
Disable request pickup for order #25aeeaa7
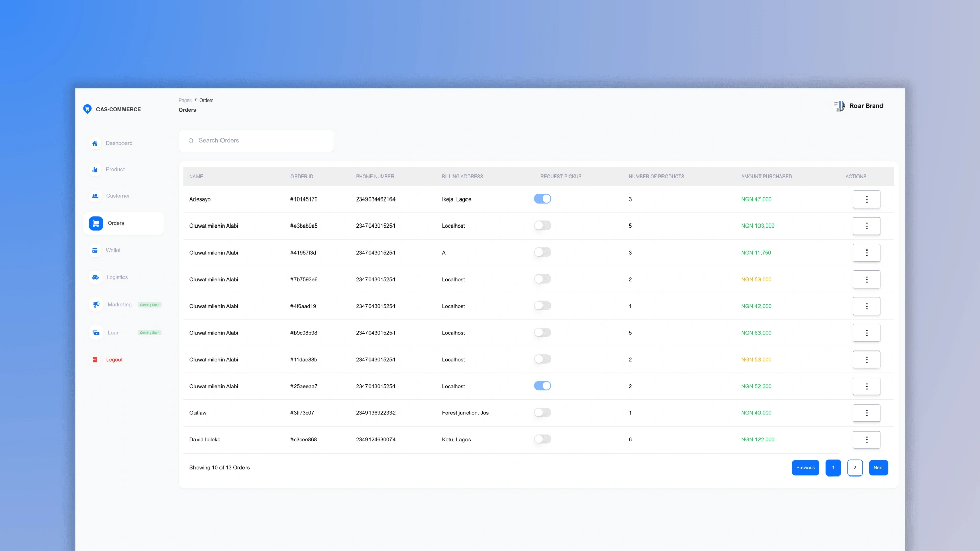tap(543, 386)
